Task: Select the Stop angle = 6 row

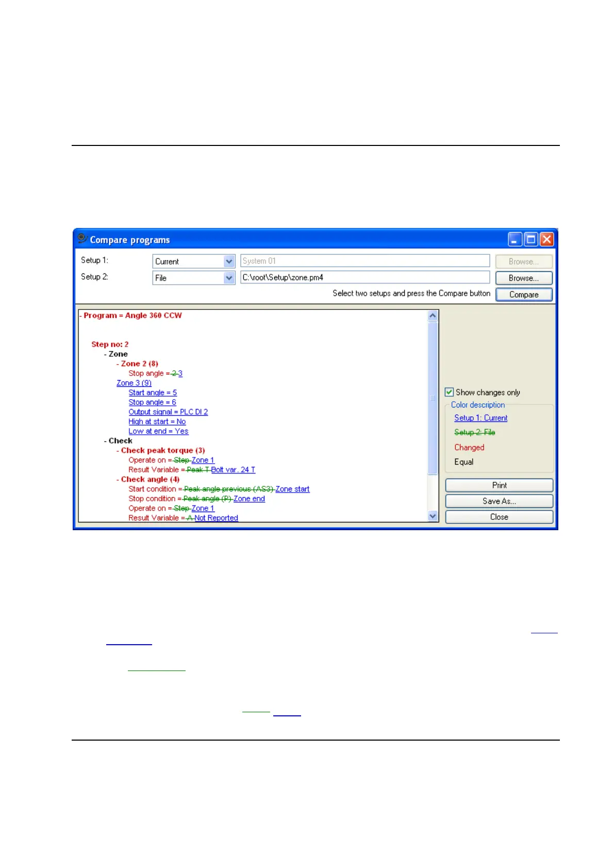Action: (x=152, y=402)
